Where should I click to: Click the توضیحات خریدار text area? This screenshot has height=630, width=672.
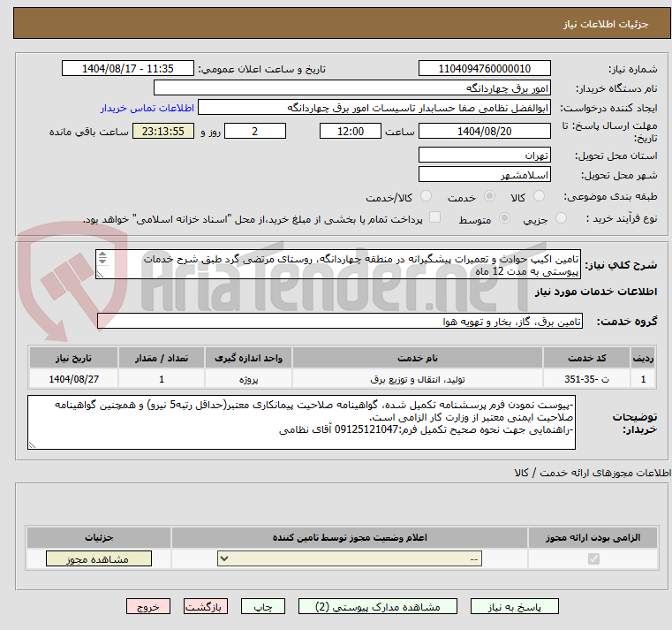301,422
